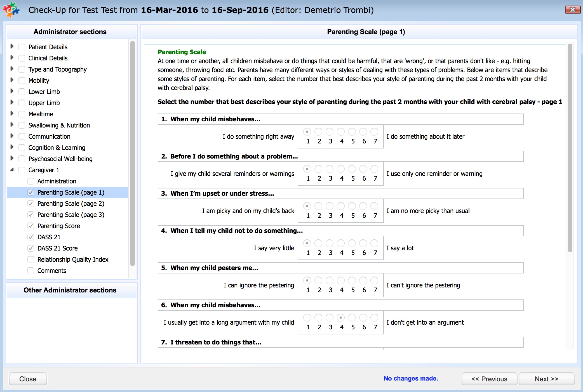The width and height of the screenshot is (583, 392).
Task: Tick the Clinical Details checkbox
Action: coord(22,58)
